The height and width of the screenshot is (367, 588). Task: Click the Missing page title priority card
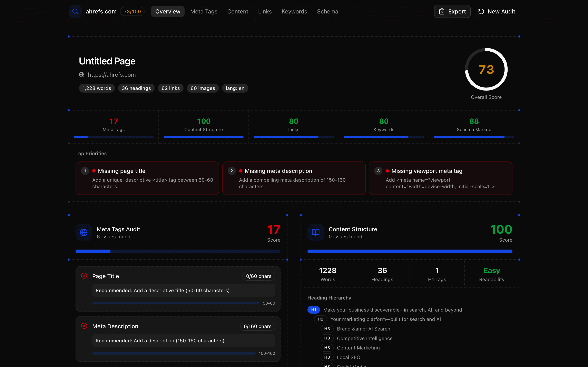pyautogui.click(x=147, y=178)
